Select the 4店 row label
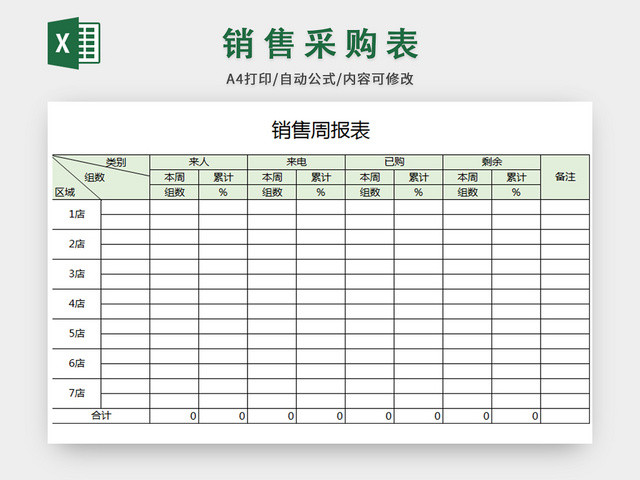Viewport: 640px width, 480px height. [x=77, y=304]
